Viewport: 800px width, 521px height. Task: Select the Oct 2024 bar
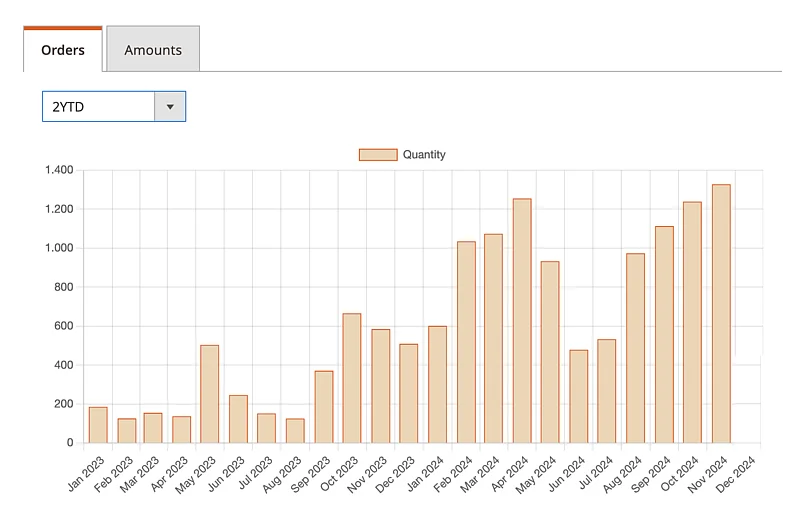(x=692, y=322)
